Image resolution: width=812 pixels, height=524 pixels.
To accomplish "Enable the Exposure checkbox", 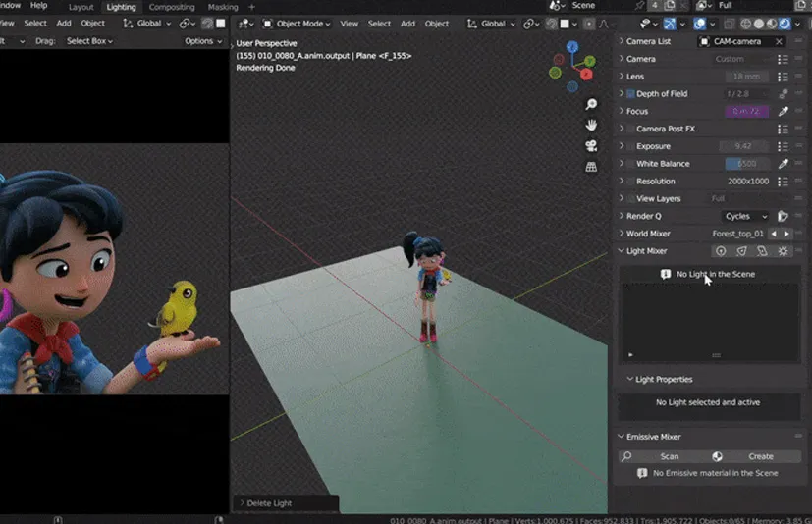I will [630, 146].
